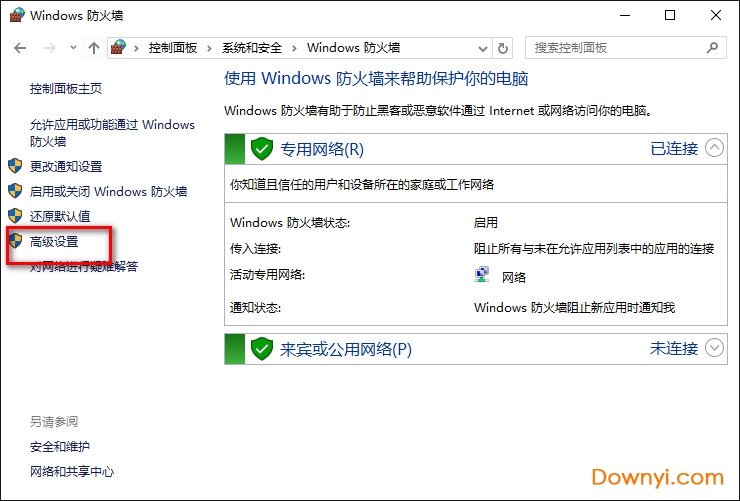Click the shield icon beside 更改通知设置
Image resolution: width=740 pixels, height=501 pixels.
(x=15, y=166)
